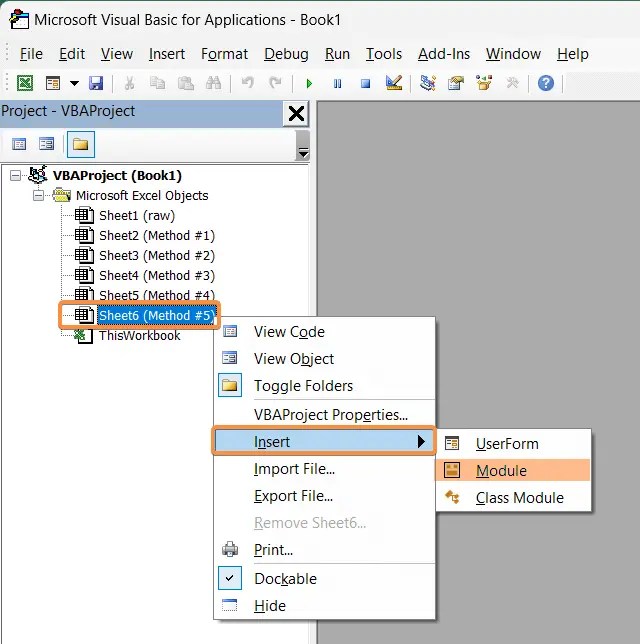640x644 pixels.
Task: Select the Microsoft Excel Objects folder
Action: point(142,196)
